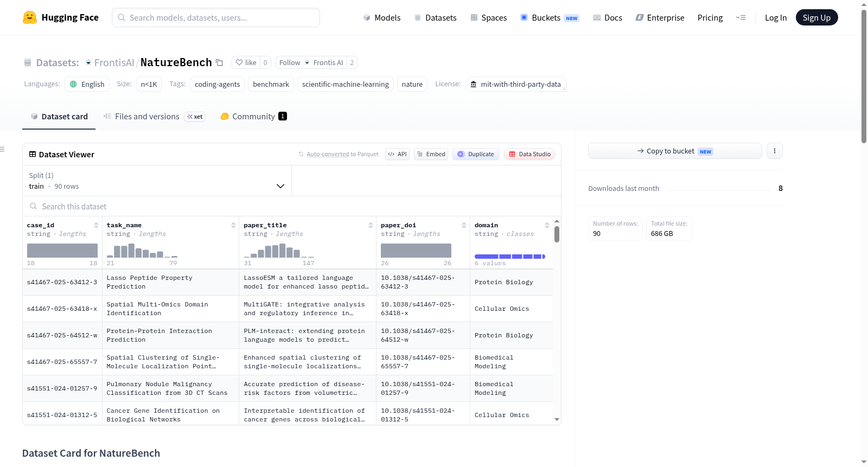Go to Datasets in top navigation

coord(435,17)
